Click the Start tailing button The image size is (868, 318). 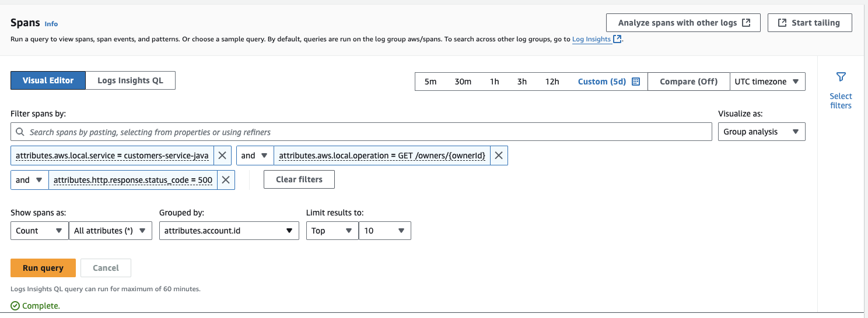(810, 23)
